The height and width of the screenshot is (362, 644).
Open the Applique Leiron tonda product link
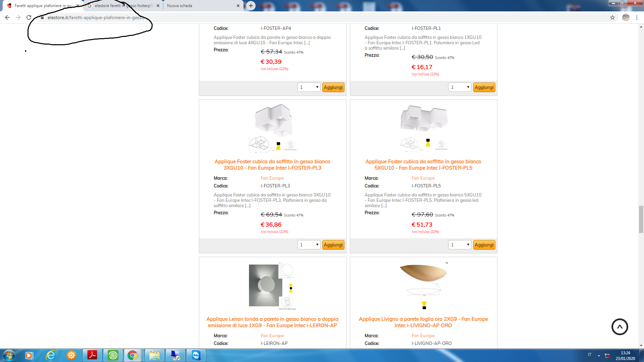pos(272,322)
